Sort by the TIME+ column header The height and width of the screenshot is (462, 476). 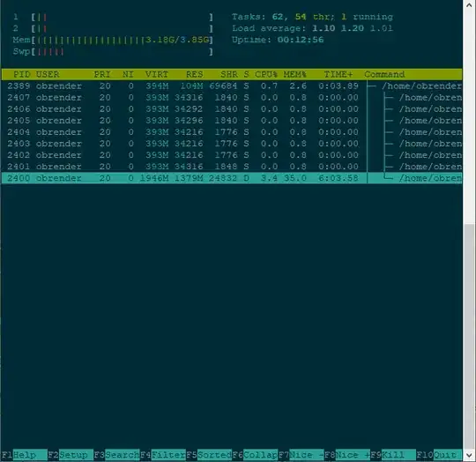[x=338, y=74]
